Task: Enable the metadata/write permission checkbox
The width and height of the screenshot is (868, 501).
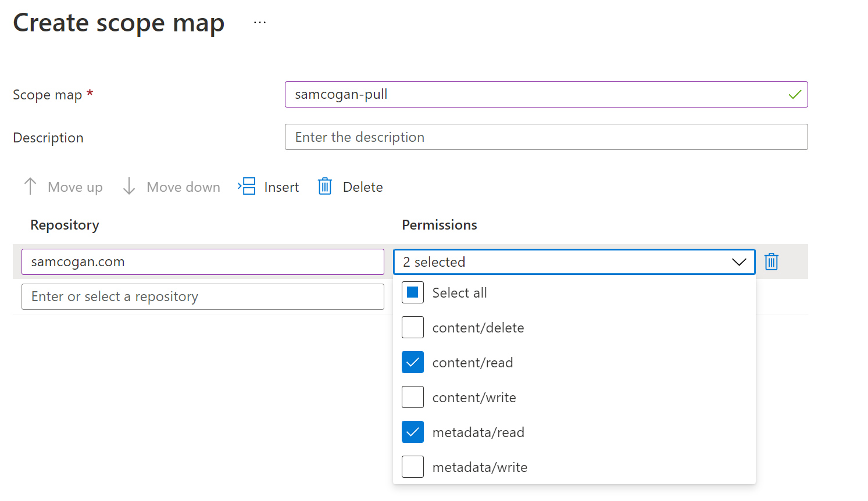Action: 413,467
